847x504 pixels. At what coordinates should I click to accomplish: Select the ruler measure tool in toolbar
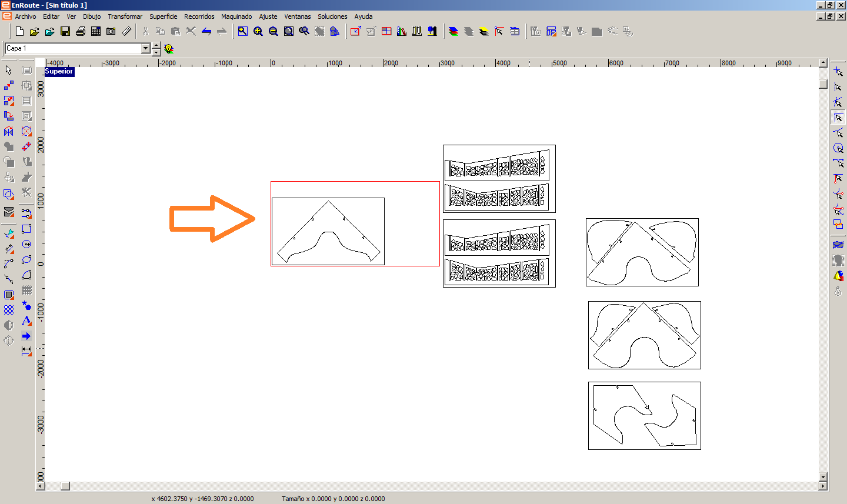click(126, 31)
